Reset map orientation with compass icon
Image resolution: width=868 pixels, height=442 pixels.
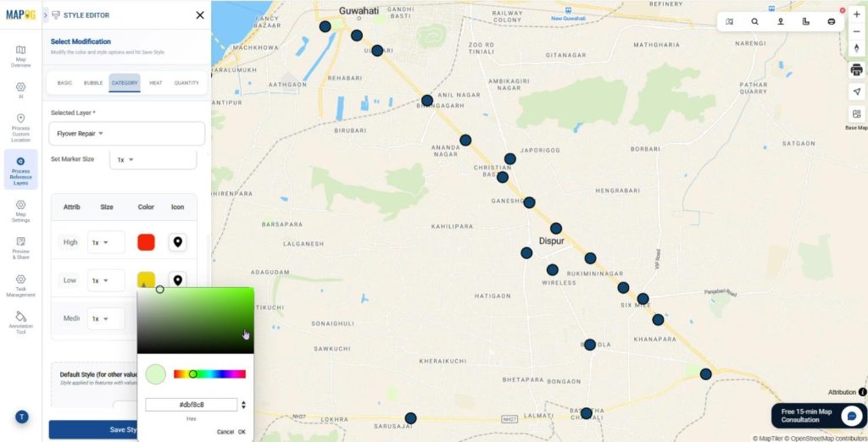point(856,48)
